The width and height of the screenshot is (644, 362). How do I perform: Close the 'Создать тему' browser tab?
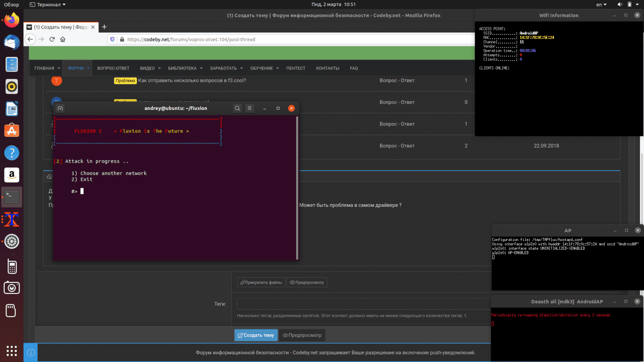coord(93,27)
